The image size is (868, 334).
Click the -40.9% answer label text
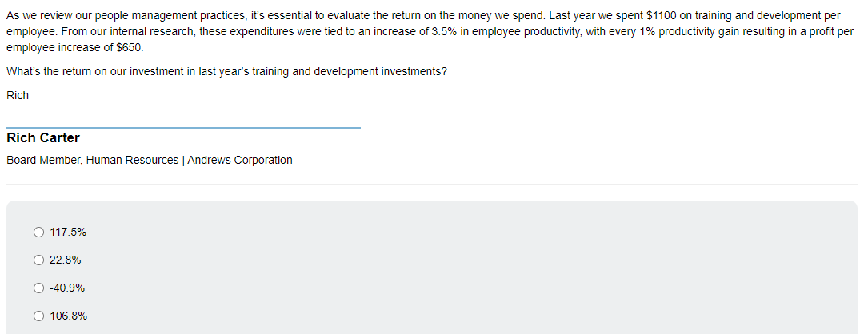click(67, 288)
